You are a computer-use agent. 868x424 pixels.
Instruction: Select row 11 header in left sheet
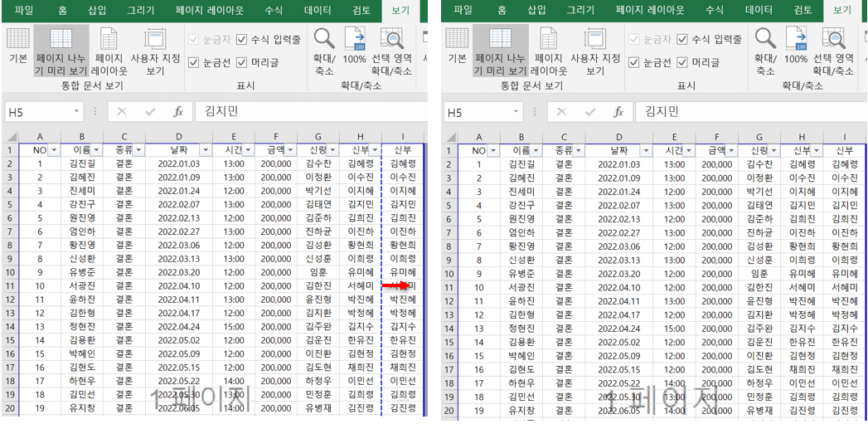pyautogui.click(x=11, y=285)
